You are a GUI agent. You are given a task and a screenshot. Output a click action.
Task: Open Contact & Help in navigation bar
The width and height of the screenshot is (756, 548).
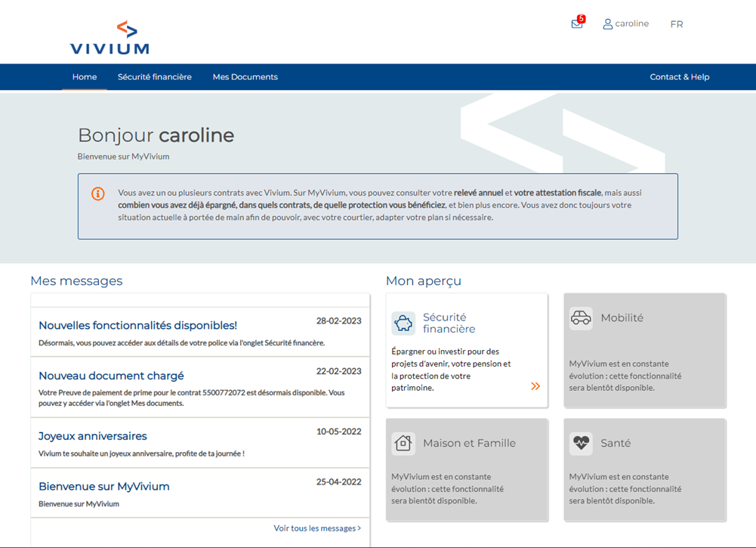click(679, 76)
